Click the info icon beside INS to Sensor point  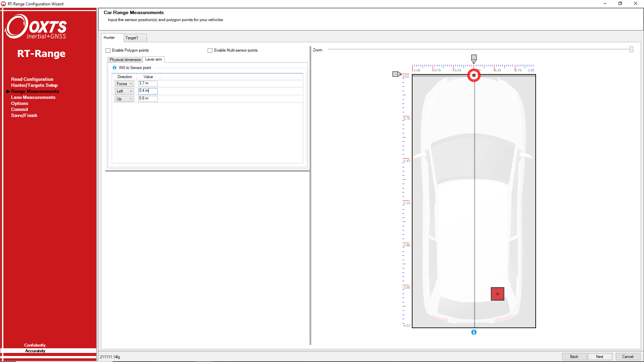(x=114, y=68)
